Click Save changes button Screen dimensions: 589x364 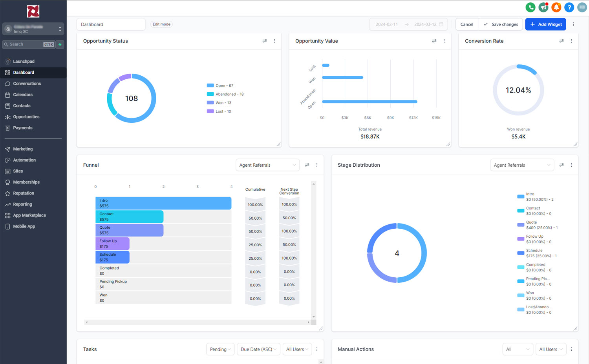tap(501, 24)
